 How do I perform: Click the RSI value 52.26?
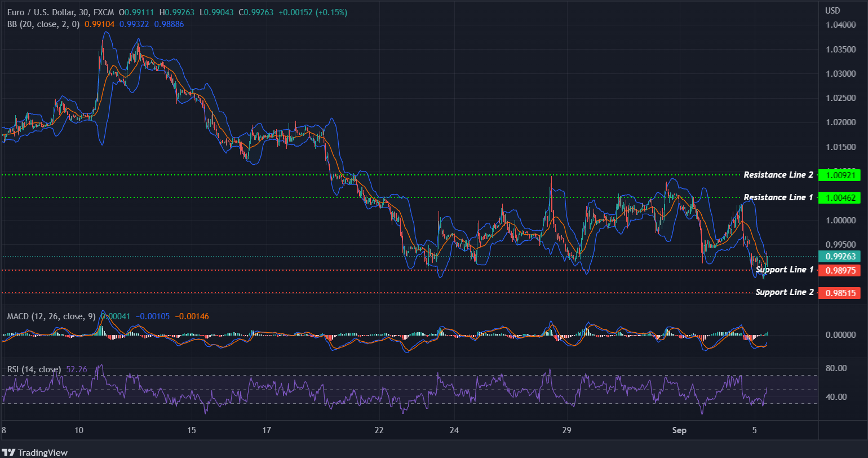(77, 369)
